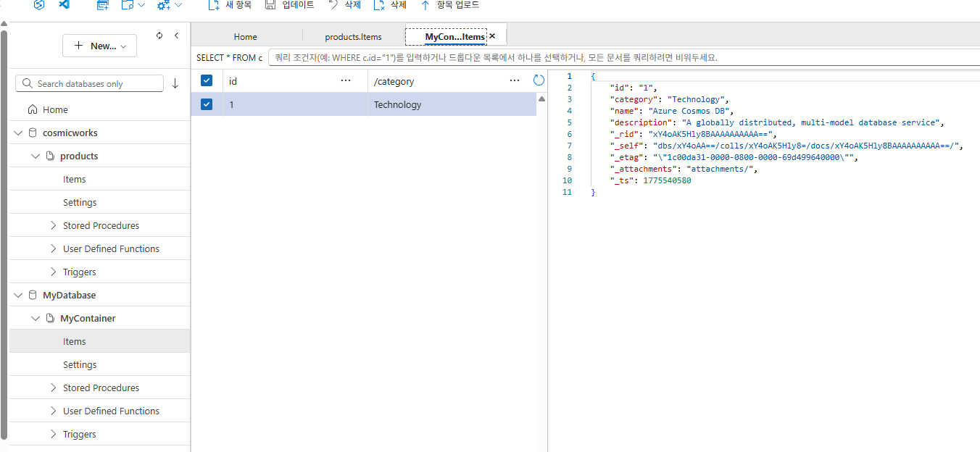Open the New... dropdown button
Viewport: 980px width, 452px height.
[99, 46]
